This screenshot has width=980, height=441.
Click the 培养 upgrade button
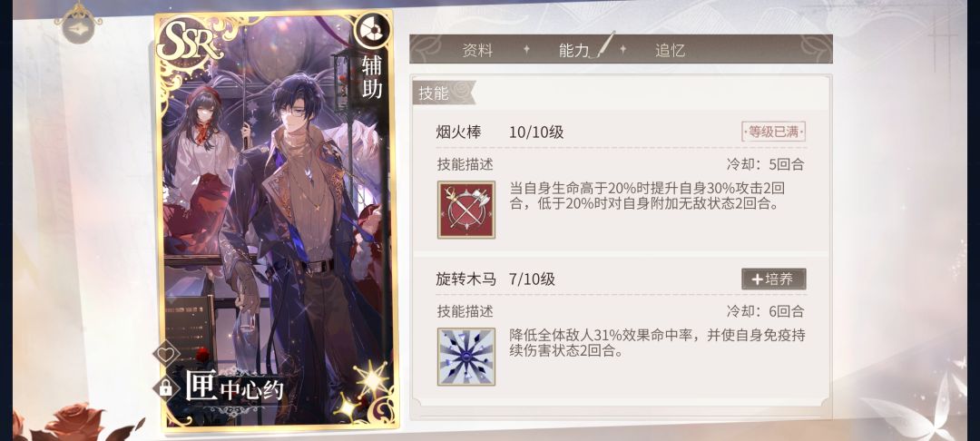(x=774, y=279)
